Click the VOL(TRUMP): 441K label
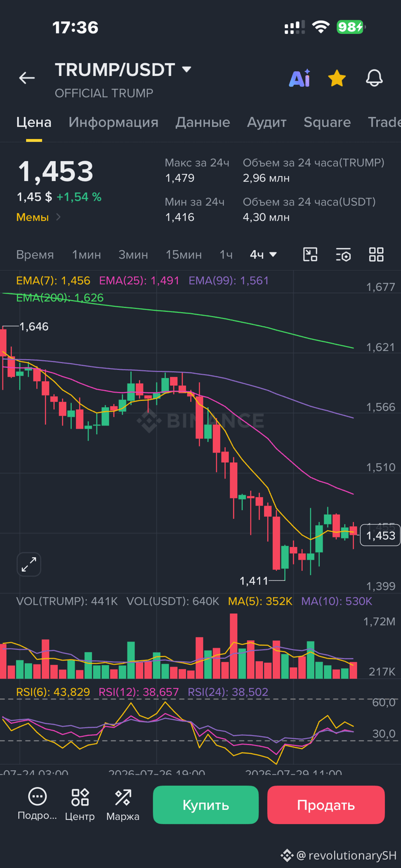 (x=67, y=601)
